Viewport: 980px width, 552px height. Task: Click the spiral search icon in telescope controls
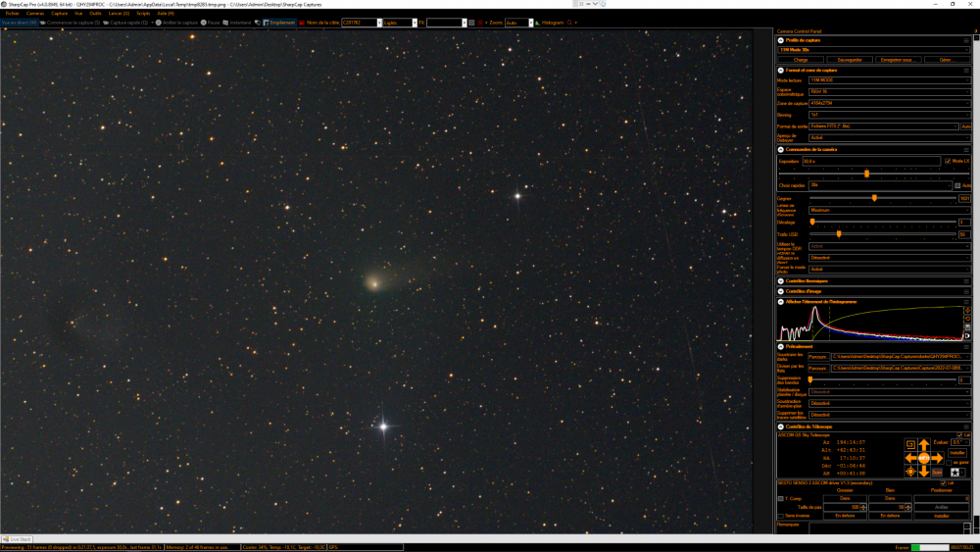coord(910,445)
